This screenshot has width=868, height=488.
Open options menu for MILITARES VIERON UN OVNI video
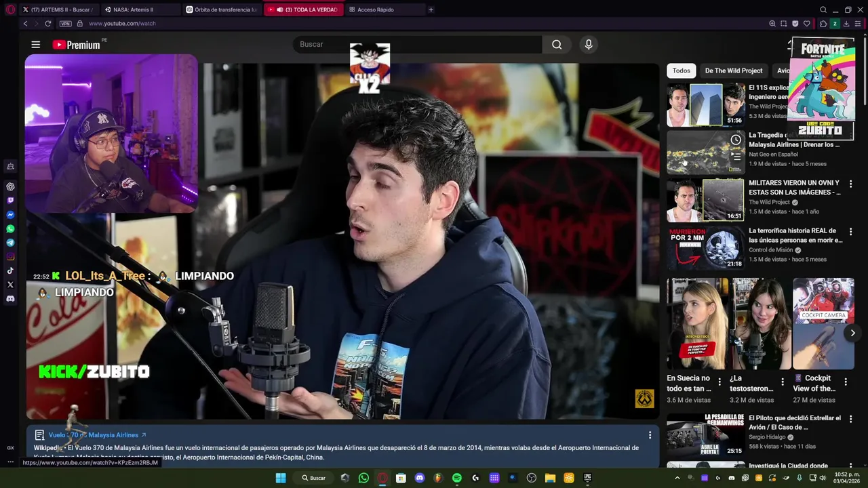[x=850, y=184]
